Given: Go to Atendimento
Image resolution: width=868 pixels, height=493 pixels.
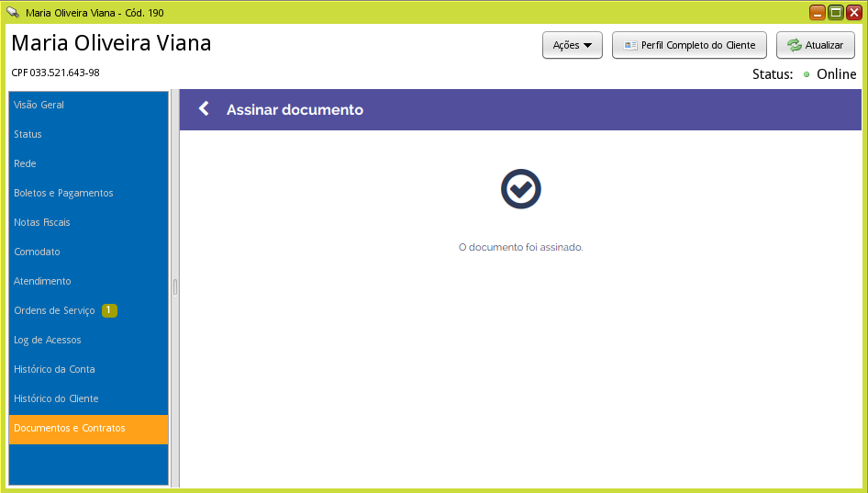Looking at the screenshot, I should click(89, 281).
